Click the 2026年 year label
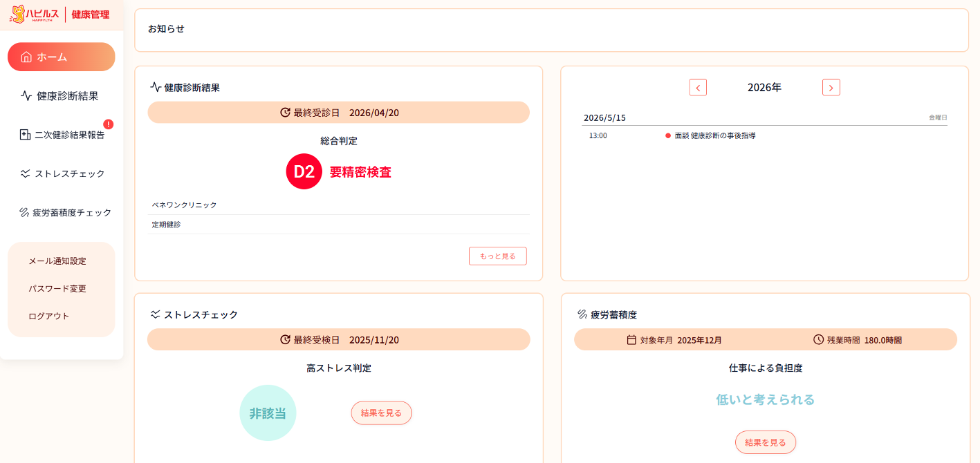This screenshot has height=463, width=980. coord(764,87)
